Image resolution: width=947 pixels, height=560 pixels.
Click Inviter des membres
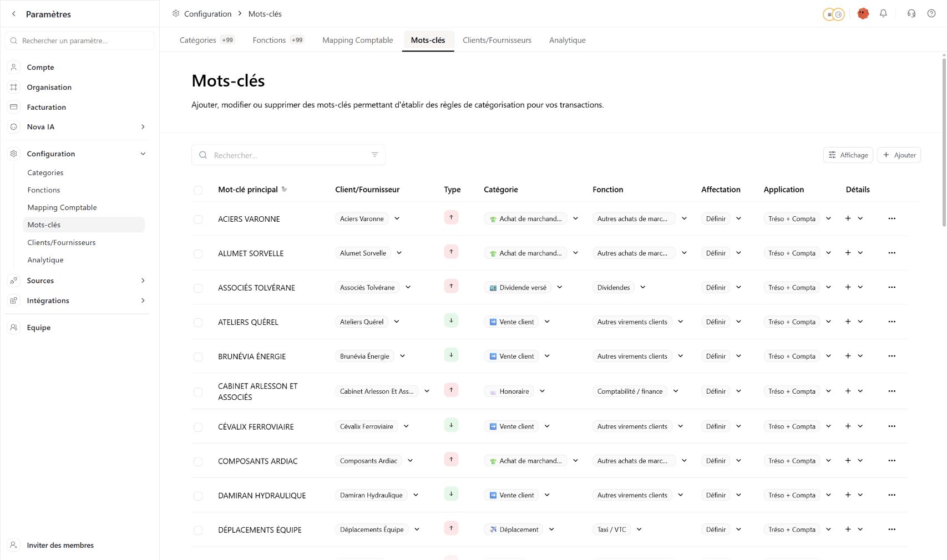pyautogui.click(x=60, y=545)
